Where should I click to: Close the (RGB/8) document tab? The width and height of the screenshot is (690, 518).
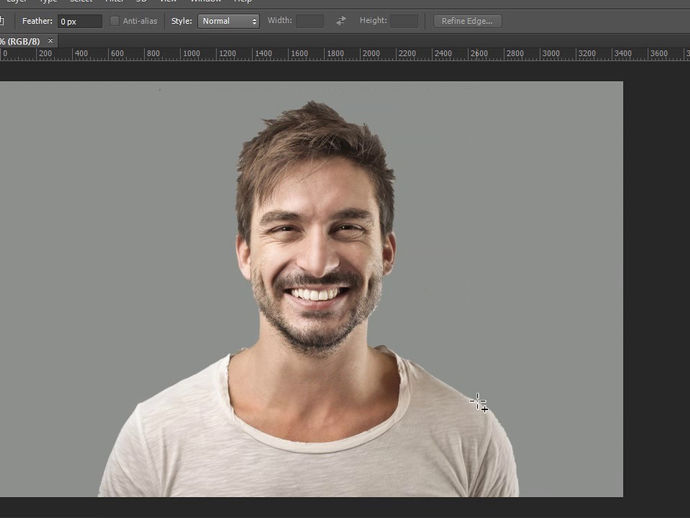51,41
